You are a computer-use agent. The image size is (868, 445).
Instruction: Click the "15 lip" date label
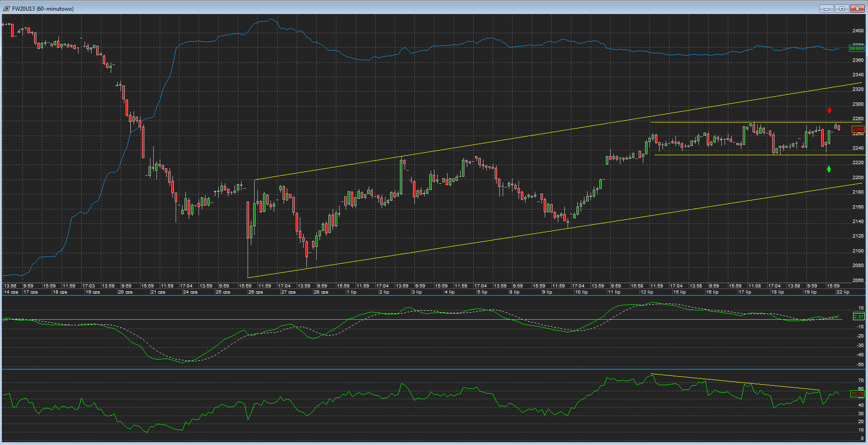tap(679, 292)
